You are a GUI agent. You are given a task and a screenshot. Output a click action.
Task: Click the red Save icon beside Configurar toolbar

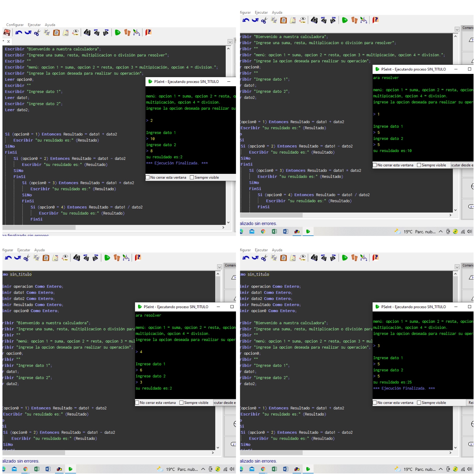pos(7,33)
